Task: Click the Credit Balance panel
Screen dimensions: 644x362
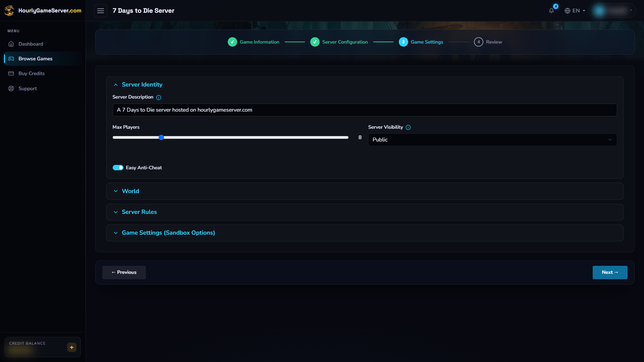Action: [43, 347]
